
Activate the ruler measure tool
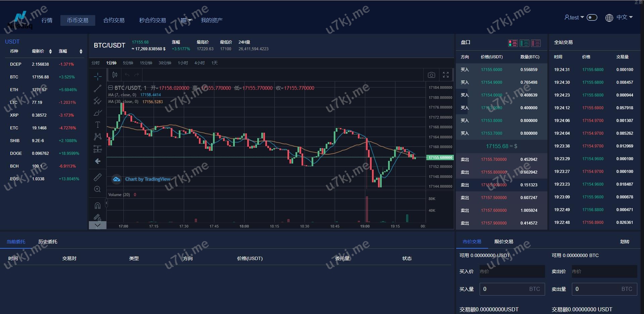[x=98, y=177]
